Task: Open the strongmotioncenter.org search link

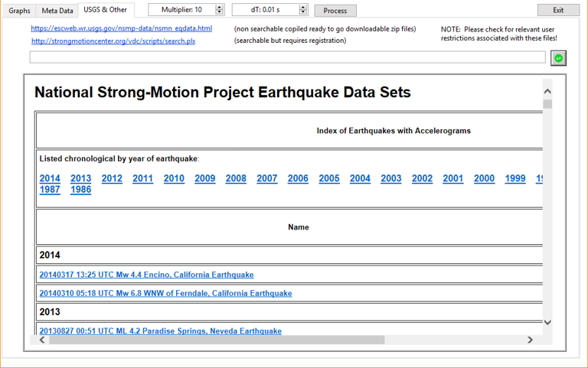Action: point(113,41)
